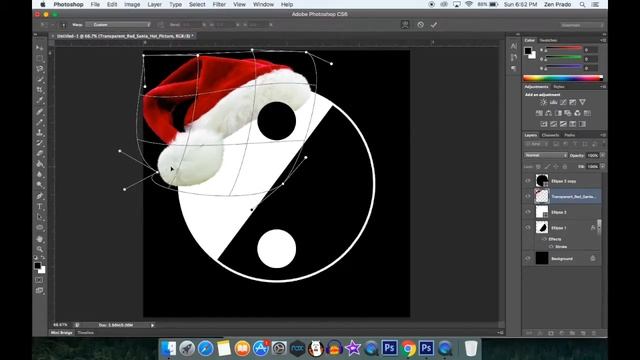Collapse Ellipse 1 effects list arrow
The width and height of the screenshot is (640, 360).
pyautogui.click(x=599, y=227)
